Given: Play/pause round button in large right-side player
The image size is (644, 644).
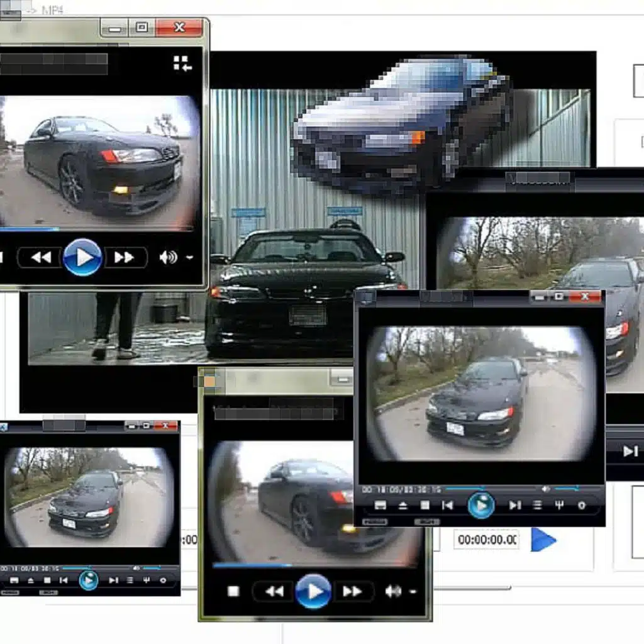Looking at the screenshot, I should (x=481, y=505).
